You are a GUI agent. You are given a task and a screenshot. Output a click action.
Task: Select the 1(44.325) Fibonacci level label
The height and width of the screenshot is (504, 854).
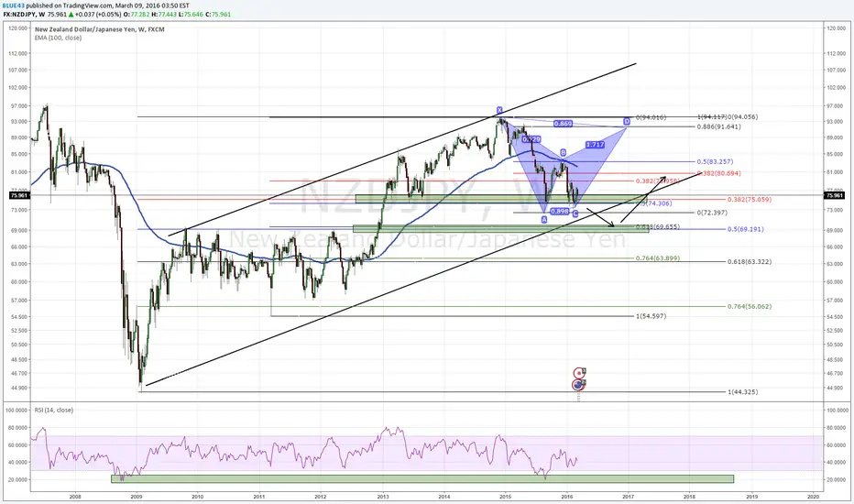coord(742,392)
